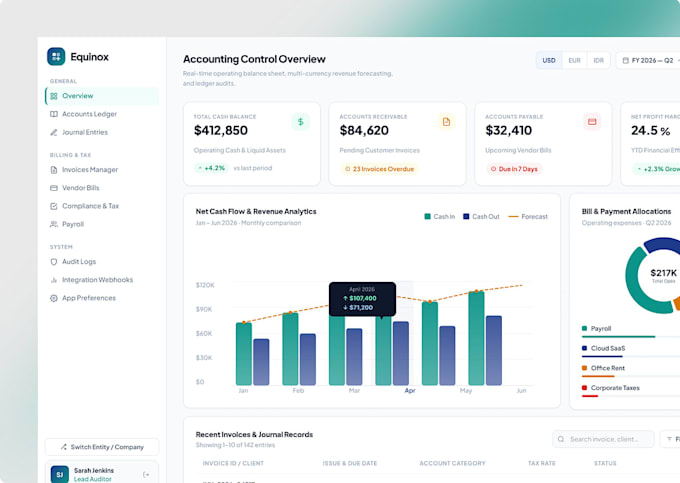Click the Equinox logo icon

(x=56, y=57)
